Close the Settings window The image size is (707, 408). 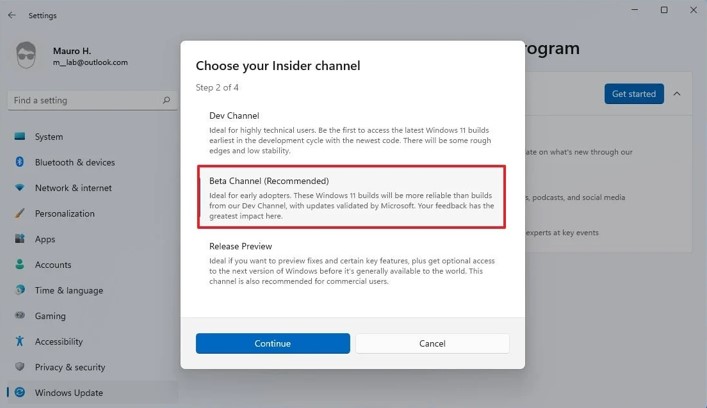[693, 10]
